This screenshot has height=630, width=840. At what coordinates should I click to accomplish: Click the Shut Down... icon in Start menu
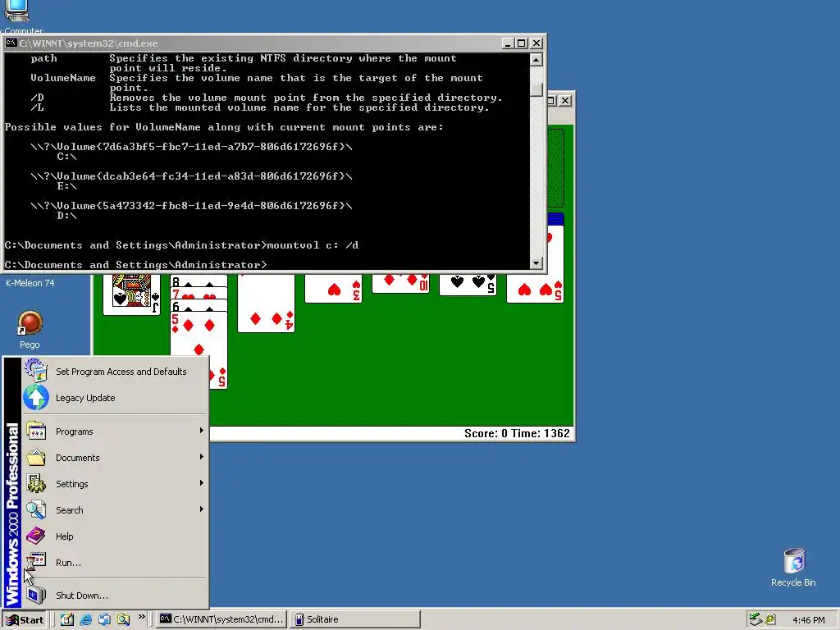(36, 595)
